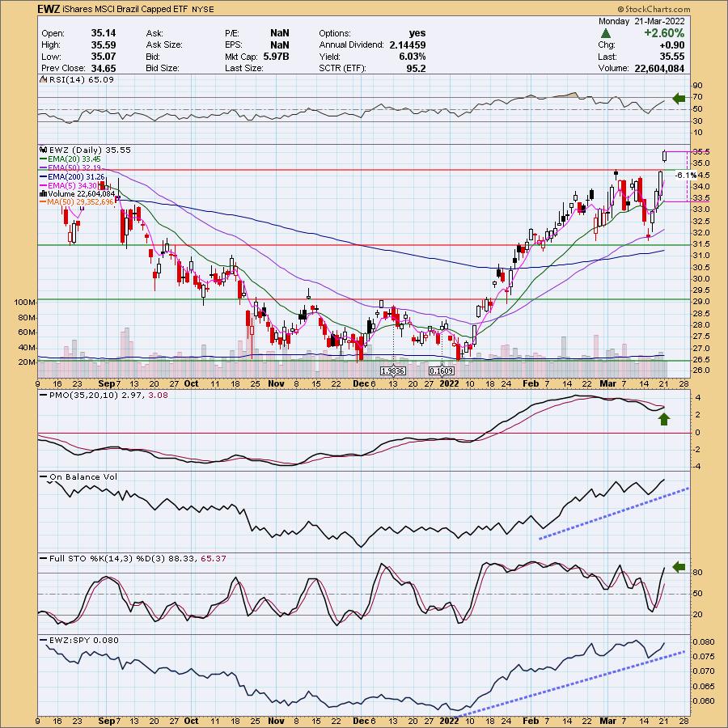Click the 1.9836 dividend marker label

393,371
